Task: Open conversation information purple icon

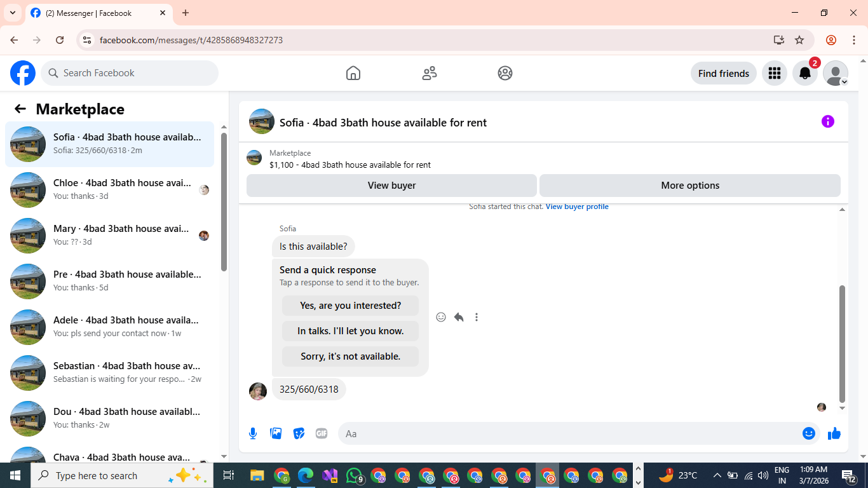Action: tap(827, 121)
